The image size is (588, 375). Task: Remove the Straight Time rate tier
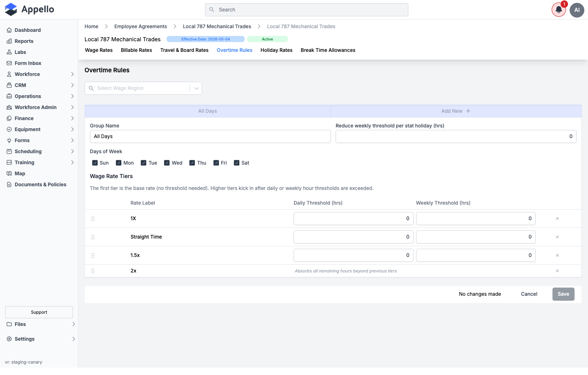click(x=557, y=237)
